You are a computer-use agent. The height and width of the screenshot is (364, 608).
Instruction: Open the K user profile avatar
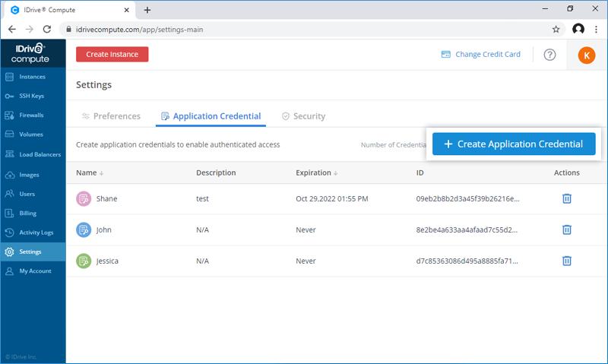[586, 55]
